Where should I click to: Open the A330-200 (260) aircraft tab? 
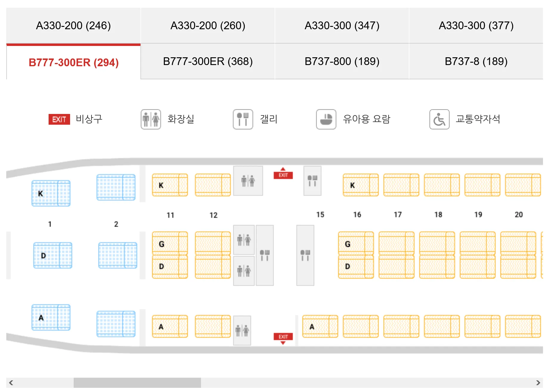(x=207, y=26)
